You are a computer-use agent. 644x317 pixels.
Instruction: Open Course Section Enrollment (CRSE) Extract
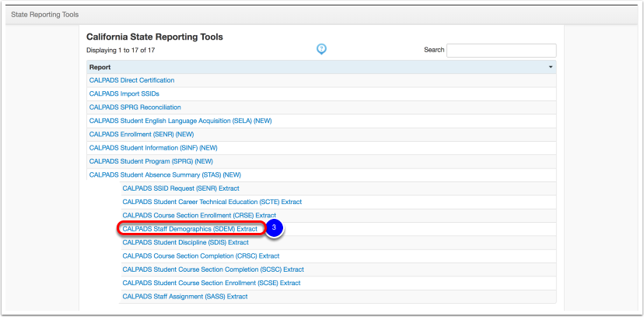199,216
